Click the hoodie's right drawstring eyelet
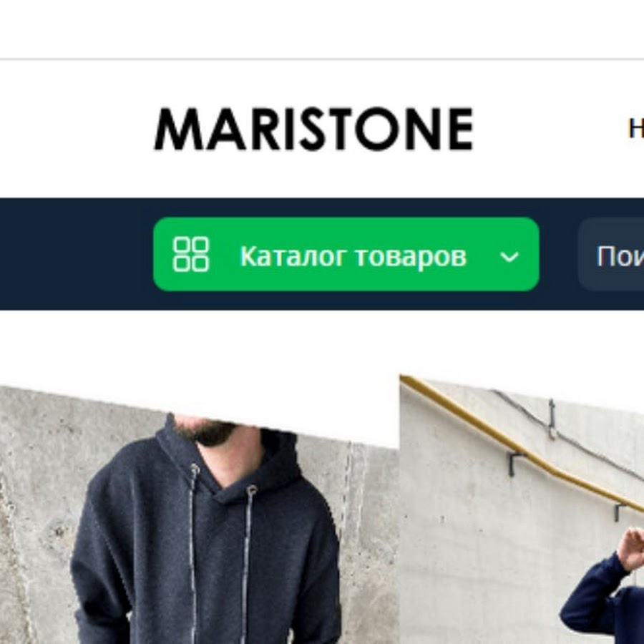This screenshot has width=644, height=644. tap(251, 489)
